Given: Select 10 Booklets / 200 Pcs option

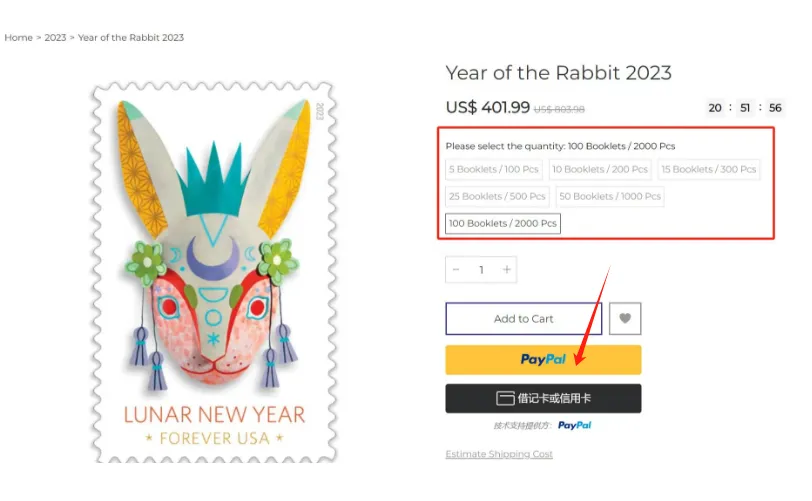Looking at the screenshot, I should pyautogui.click(x=600, y=169).
